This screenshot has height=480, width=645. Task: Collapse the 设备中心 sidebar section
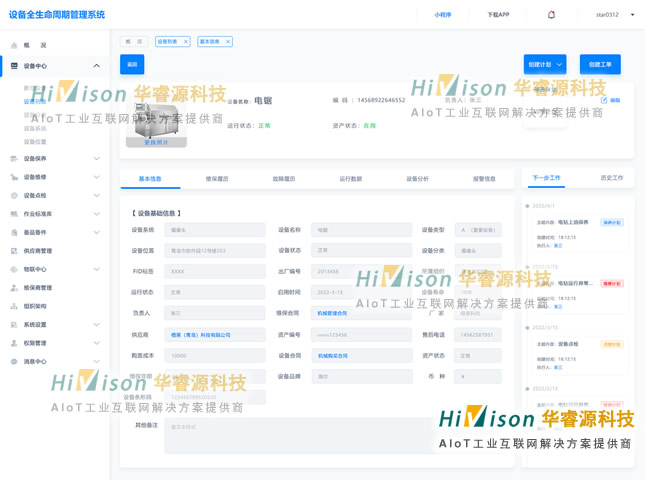point(97,66)
